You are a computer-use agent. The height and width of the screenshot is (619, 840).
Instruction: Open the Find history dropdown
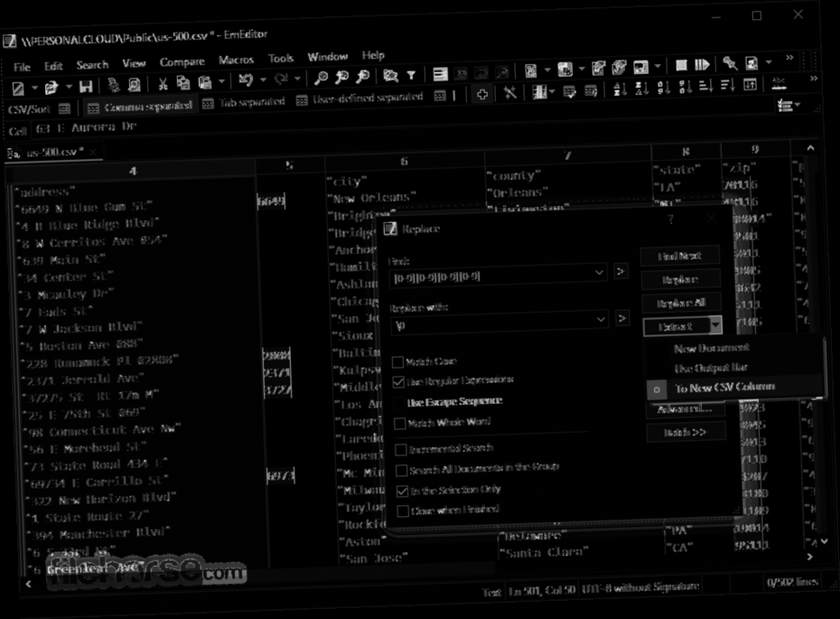click(x=599, y=272)
